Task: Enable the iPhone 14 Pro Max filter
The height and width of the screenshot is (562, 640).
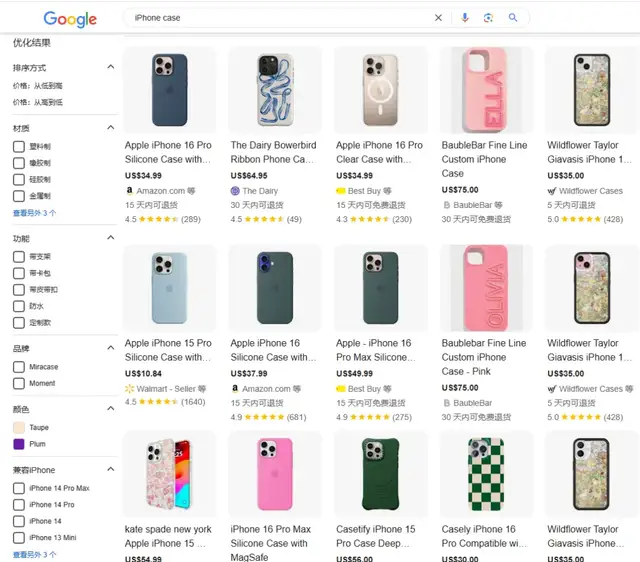Action: tap(19, 488)
